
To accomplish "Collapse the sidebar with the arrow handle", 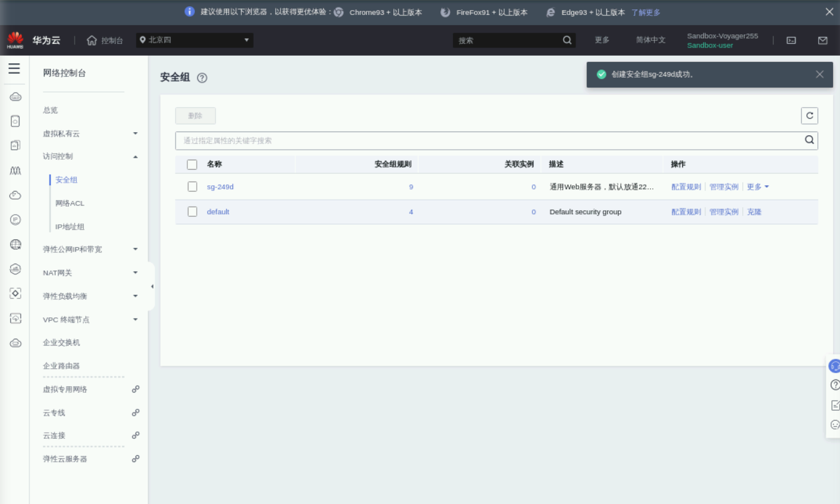I will click(x=152, y=287).
